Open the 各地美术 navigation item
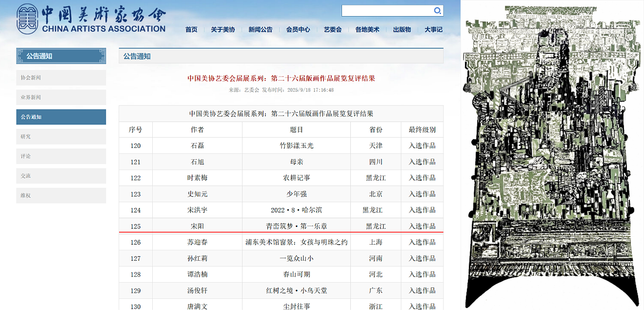The width and height of the screenshot is (644, 310). point(367,29)
